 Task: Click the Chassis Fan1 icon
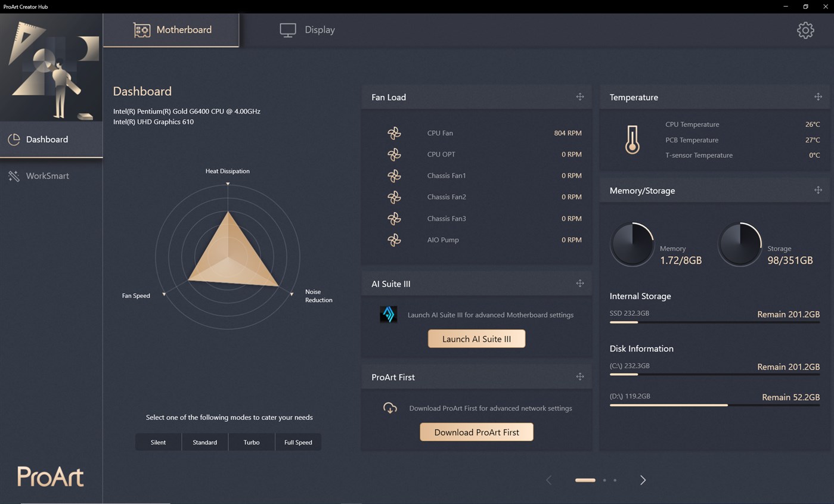click(394, 176)
